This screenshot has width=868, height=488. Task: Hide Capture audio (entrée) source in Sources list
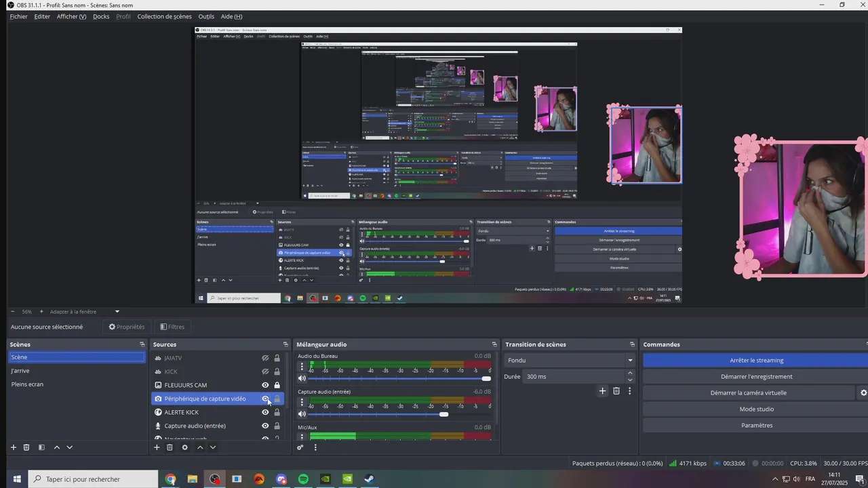click(x=265, y=426)
